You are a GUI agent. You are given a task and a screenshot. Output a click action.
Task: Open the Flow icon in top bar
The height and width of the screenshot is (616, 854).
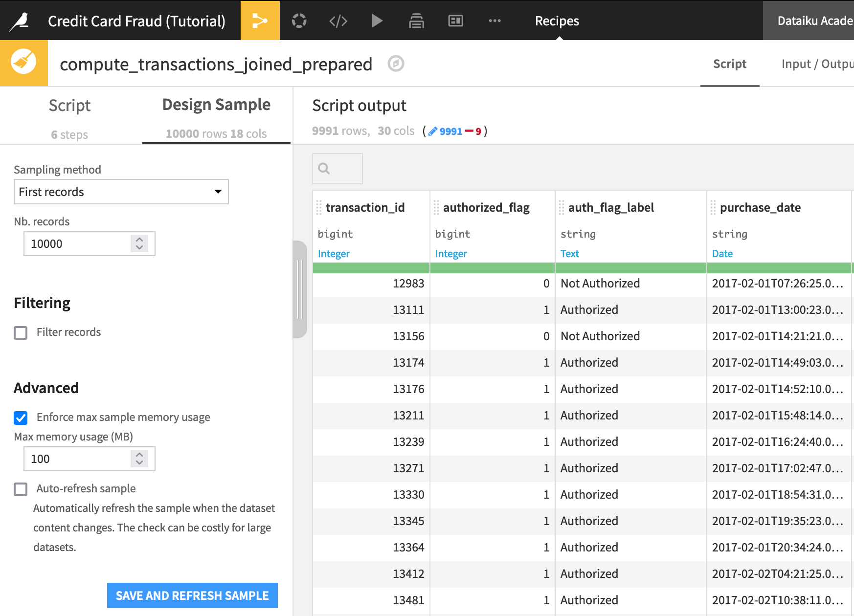[260, 21]
